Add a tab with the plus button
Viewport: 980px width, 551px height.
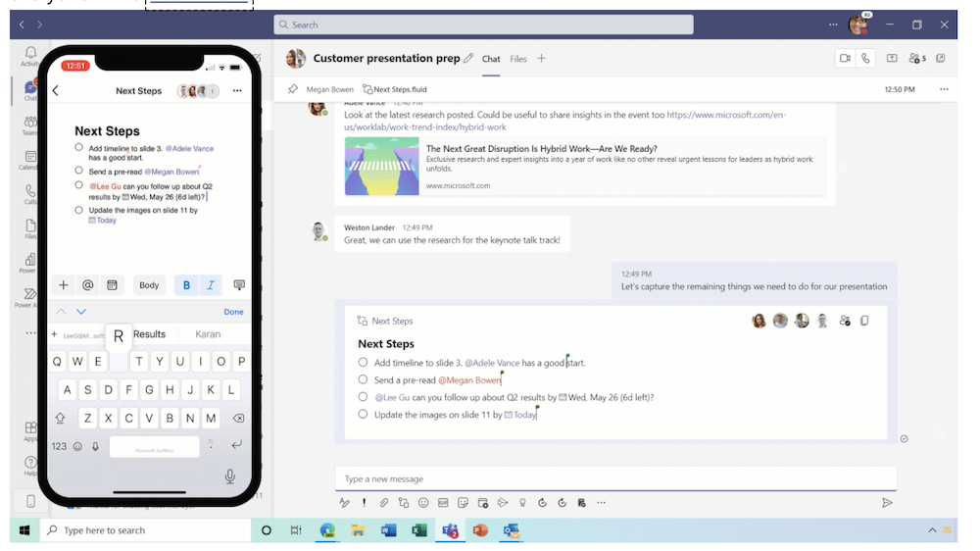tap(541, 58)
